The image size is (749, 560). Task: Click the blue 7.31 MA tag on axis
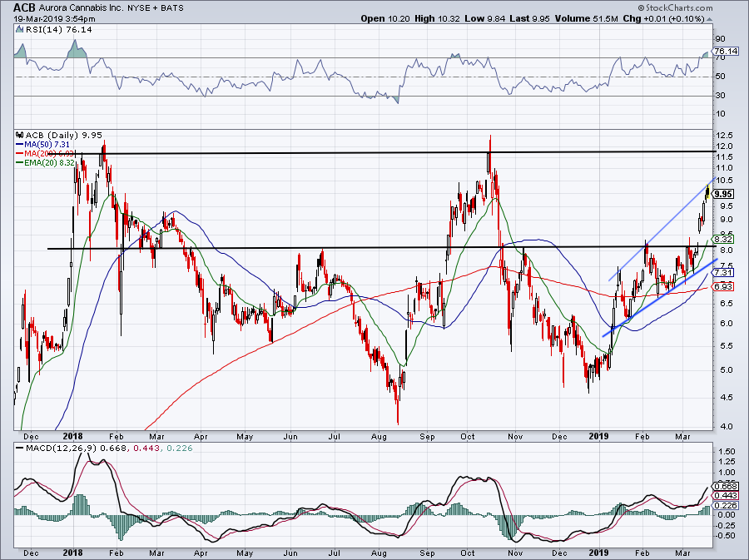point(723,273)
